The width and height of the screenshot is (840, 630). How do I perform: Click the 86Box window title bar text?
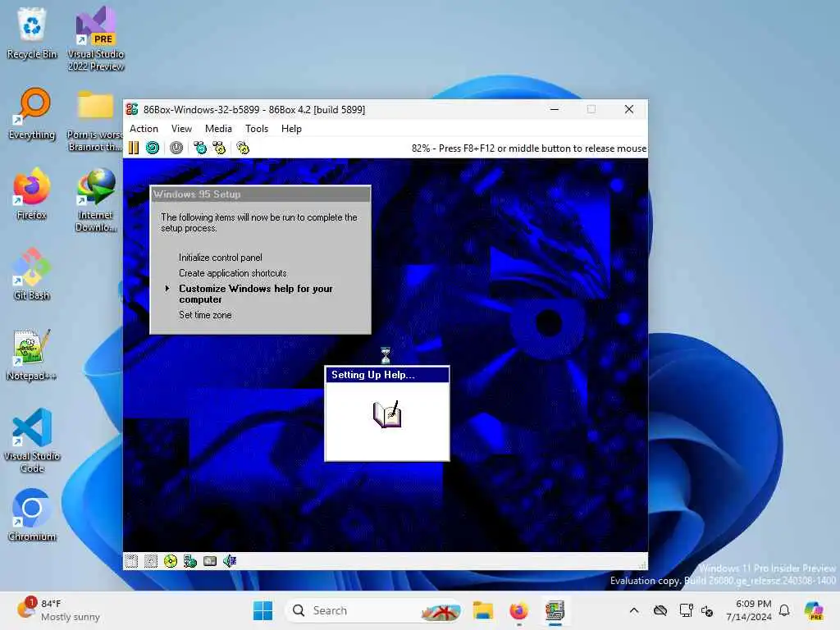254,109
